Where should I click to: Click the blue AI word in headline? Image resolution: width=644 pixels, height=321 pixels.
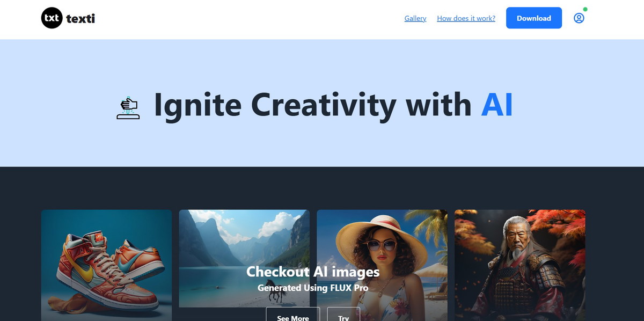pyautogui.click(x=497, y=104)
